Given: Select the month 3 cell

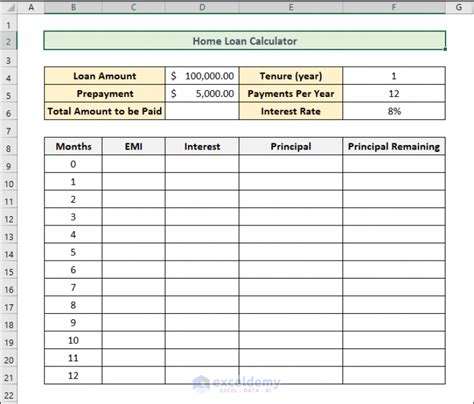Looking at the screenshot, I should pyautogui.click(x=73, y=217).
